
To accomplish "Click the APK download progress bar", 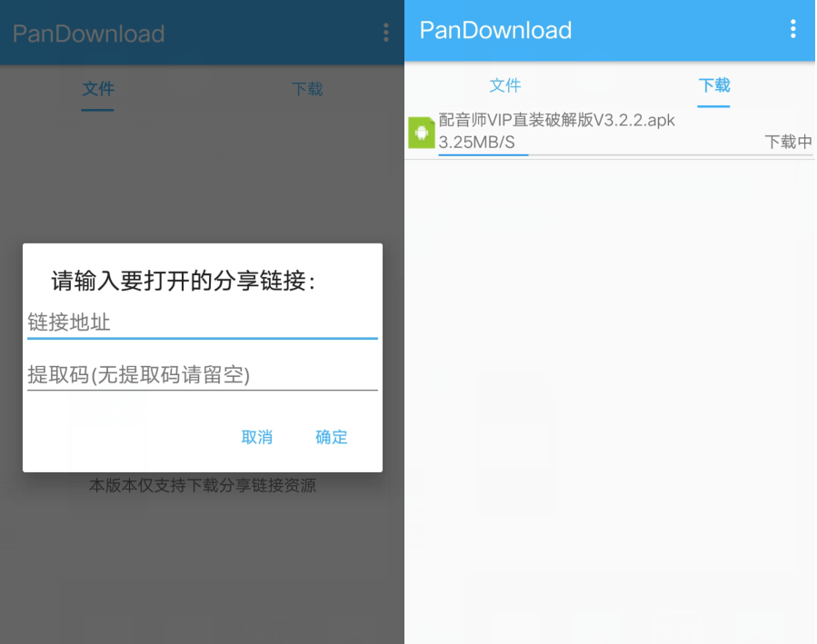I will (625, 154).
